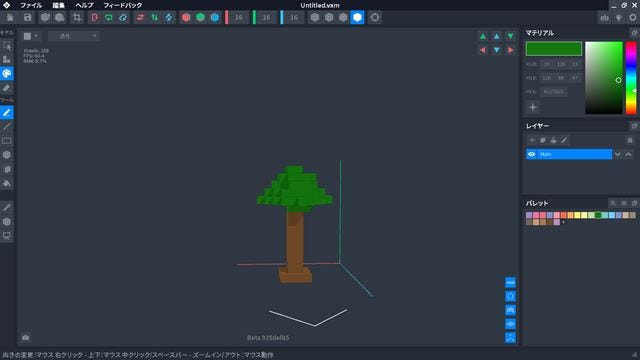
Task: Open the grey square dropdown in viewport
Action: click(31, 36)
